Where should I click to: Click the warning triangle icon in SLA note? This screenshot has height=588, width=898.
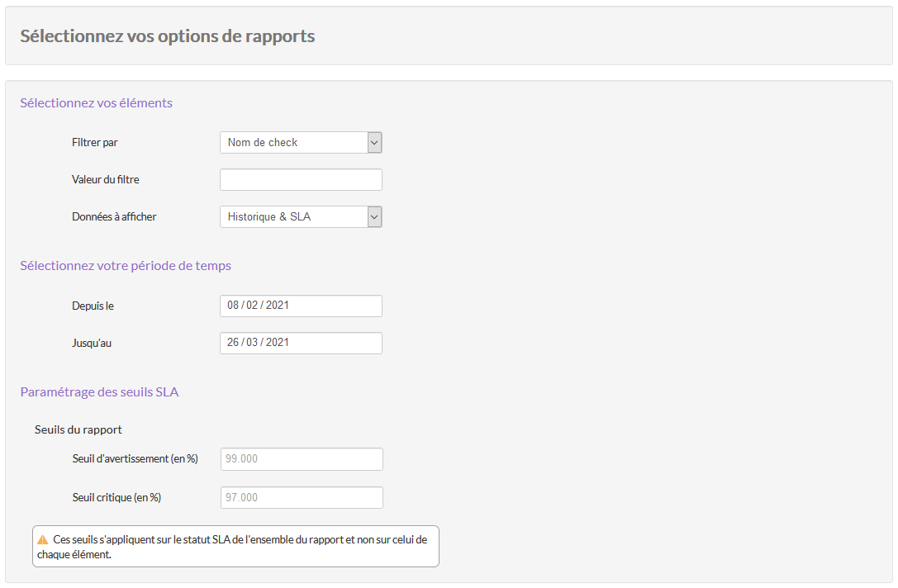(x=43, y=539)
